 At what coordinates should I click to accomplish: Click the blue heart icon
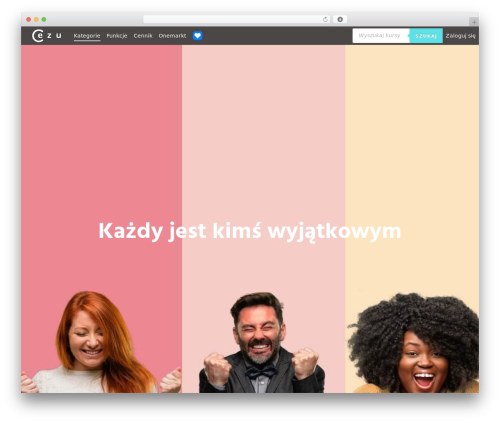[197, 36]
